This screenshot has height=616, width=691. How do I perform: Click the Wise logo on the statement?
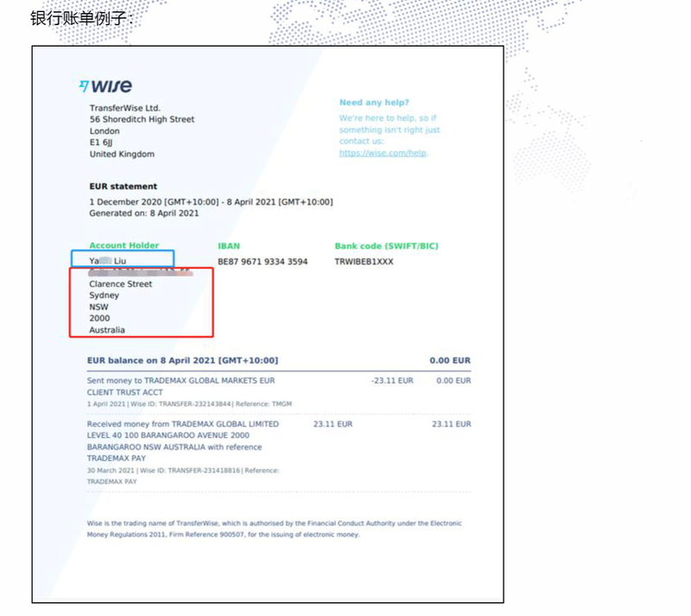[105, 86]
